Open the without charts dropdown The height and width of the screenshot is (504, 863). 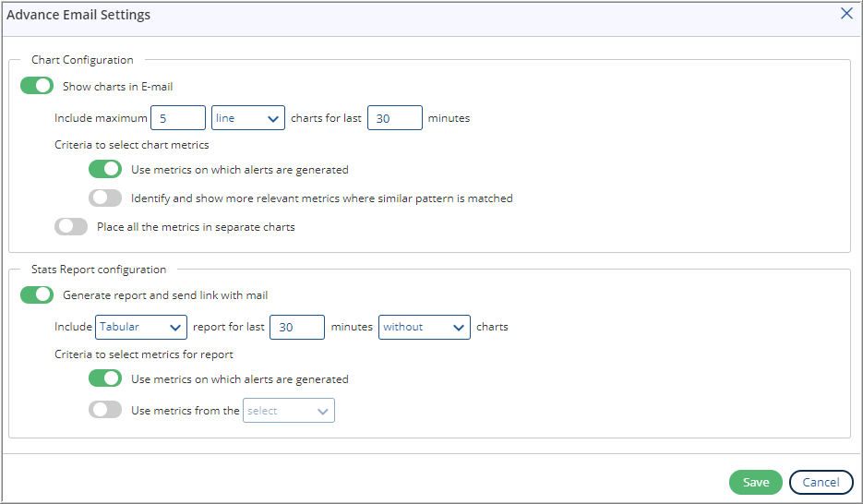(425, 327)
